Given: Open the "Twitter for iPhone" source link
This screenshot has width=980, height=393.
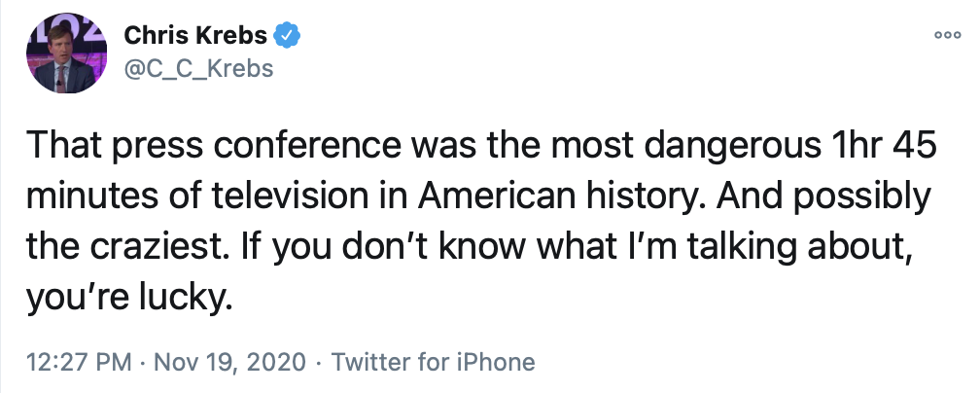Looking at the screenshot, I should click(x=433, y=363).
